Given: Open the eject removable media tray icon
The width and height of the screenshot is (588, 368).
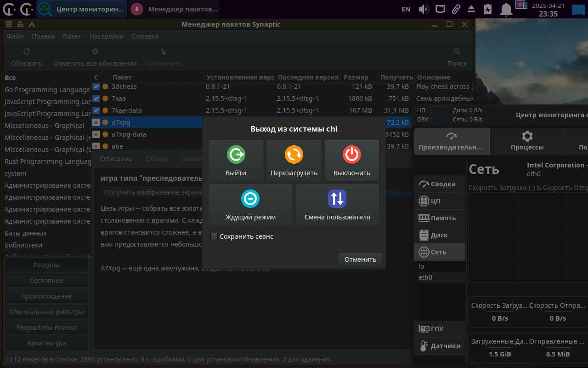Looking at the screenshot, I should [471, 9].
